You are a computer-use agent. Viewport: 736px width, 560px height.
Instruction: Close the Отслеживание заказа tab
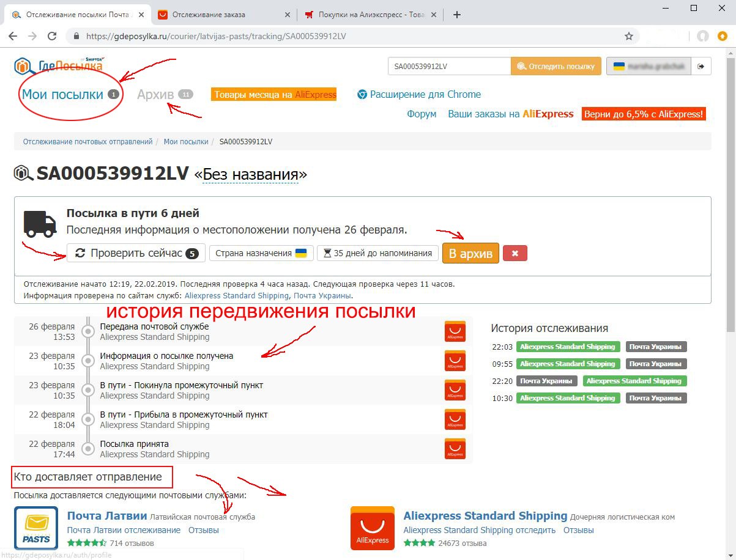tap(286, 15)
